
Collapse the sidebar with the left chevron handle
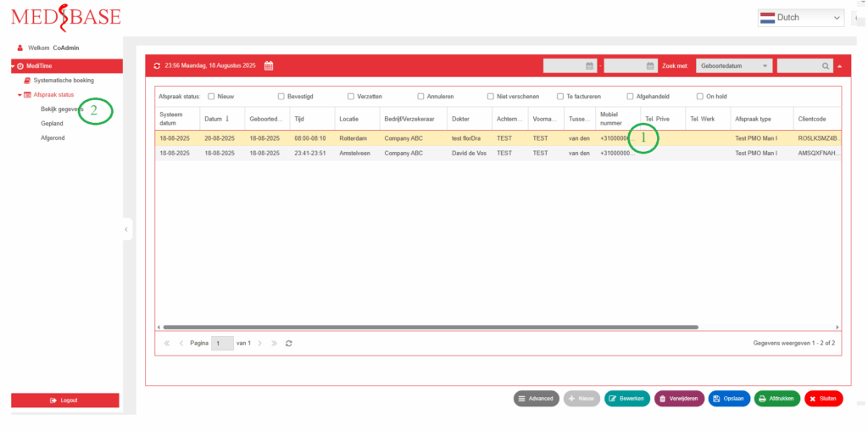click(126, 229)
